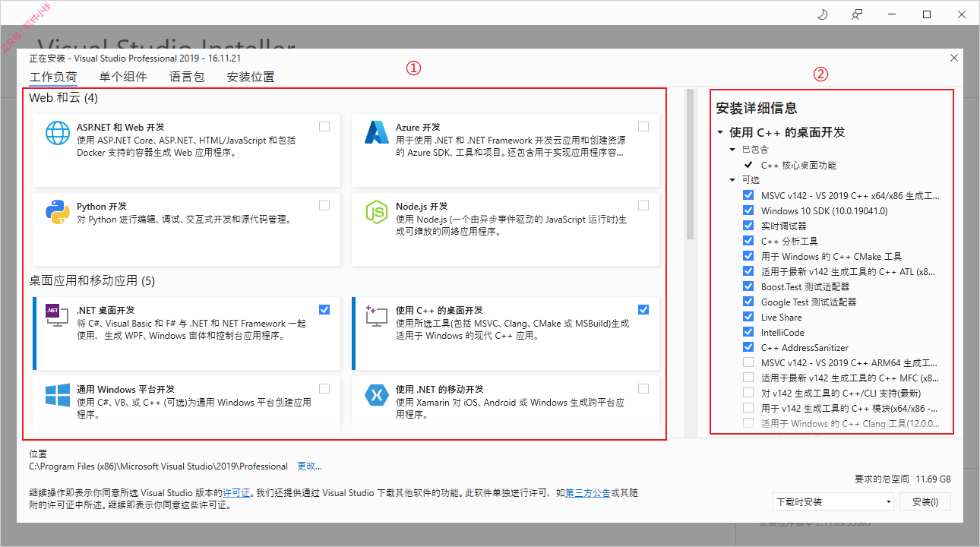Collapse 使用 C++ 的桌面开发 details section
This screenshot has width=980, height=547.
coord(720,132)
